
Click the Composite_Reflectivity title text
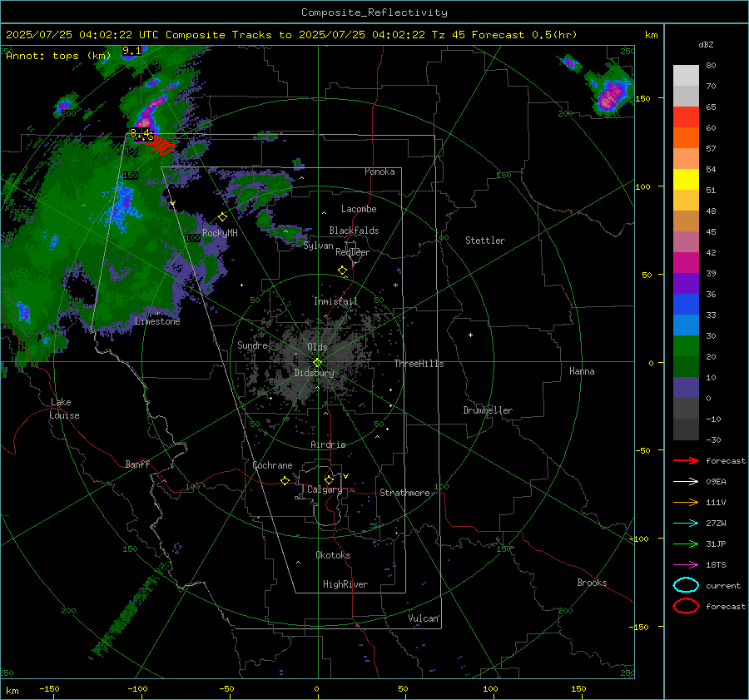coord(374,12)
